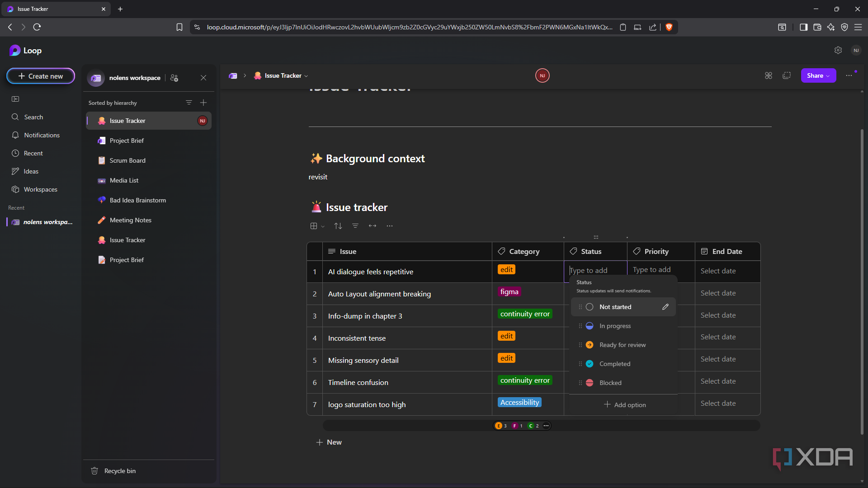Screen dimensions: 868x488
Task: Edit the Not started option pencil
Action: [x=665, y=307]
